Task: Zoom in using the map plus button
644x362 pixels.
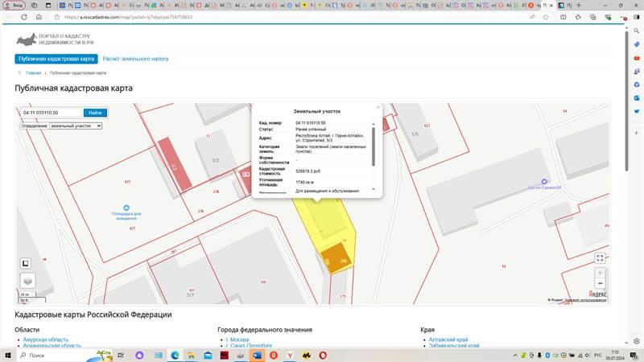Action: click(x=600, y=273)
